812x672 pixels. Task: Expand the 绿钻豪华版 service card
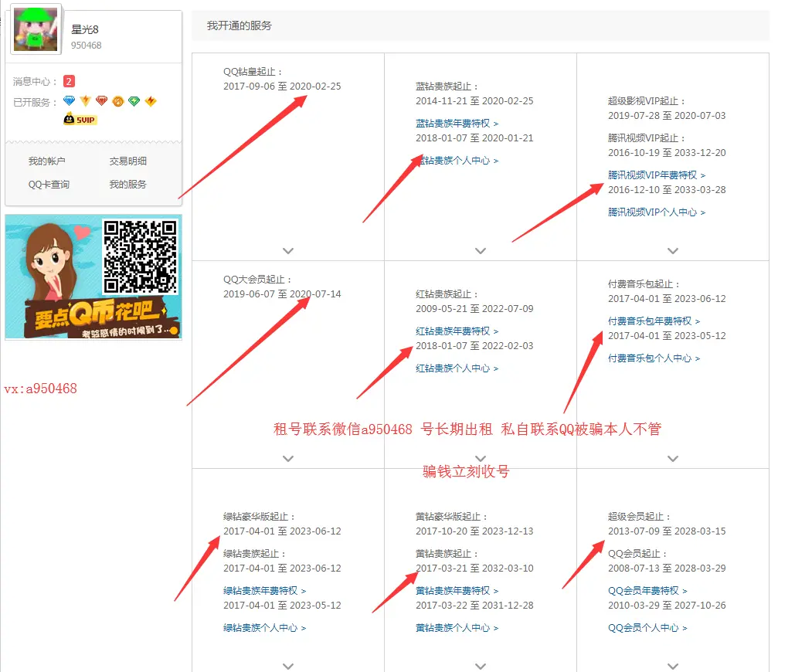tap(288, 666)
